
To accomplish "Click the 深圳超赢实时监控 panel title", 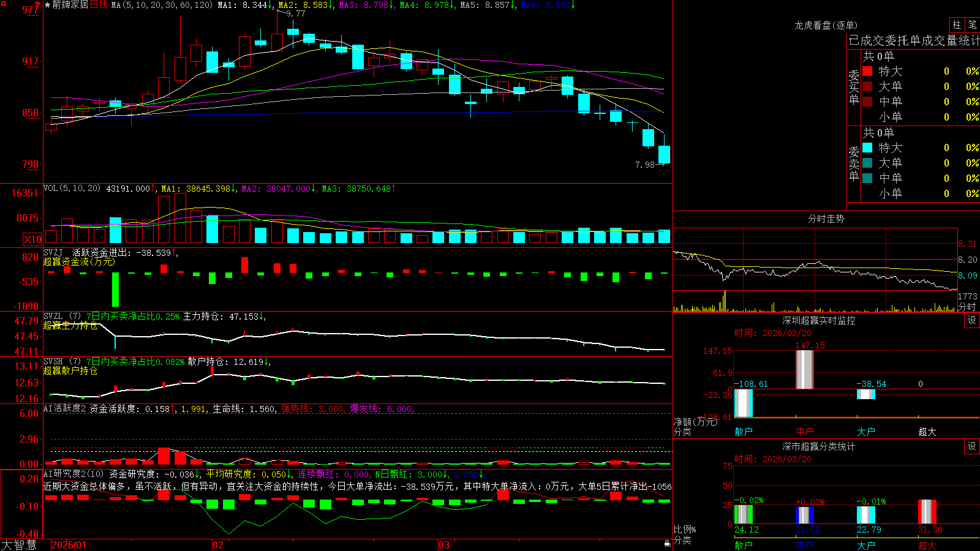I will tap(819, 320).
